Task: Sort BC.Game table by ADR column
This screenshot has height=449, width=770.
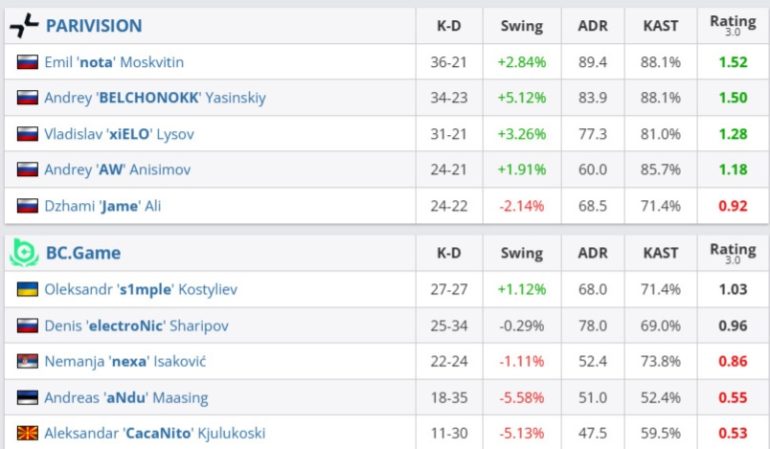Action: tap(593, 253)
